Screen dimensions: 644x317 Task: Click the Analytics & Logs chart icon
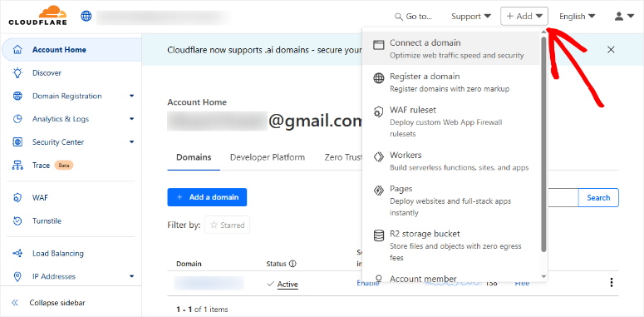click(x=17, y=119)
